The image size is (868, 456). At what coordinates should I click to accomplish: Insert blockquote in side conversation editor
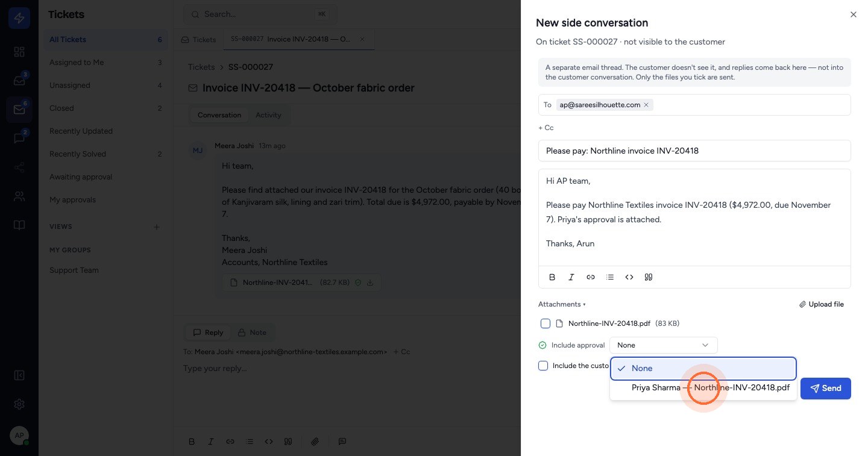pos(649,277)
